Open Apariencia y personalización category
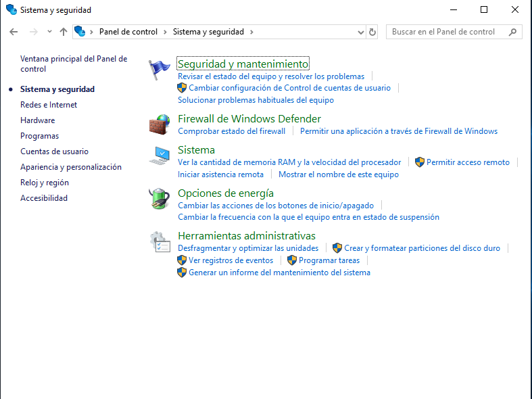Screen dimensions: 532x399 71,167
